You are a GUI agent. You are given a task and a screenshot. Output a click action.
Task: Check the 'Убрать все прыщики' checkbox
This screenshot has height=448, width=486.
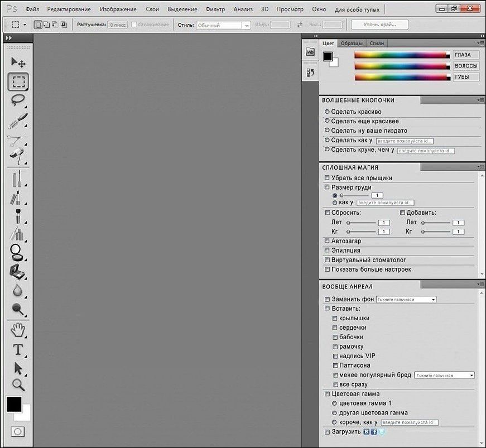pos(327,178)
